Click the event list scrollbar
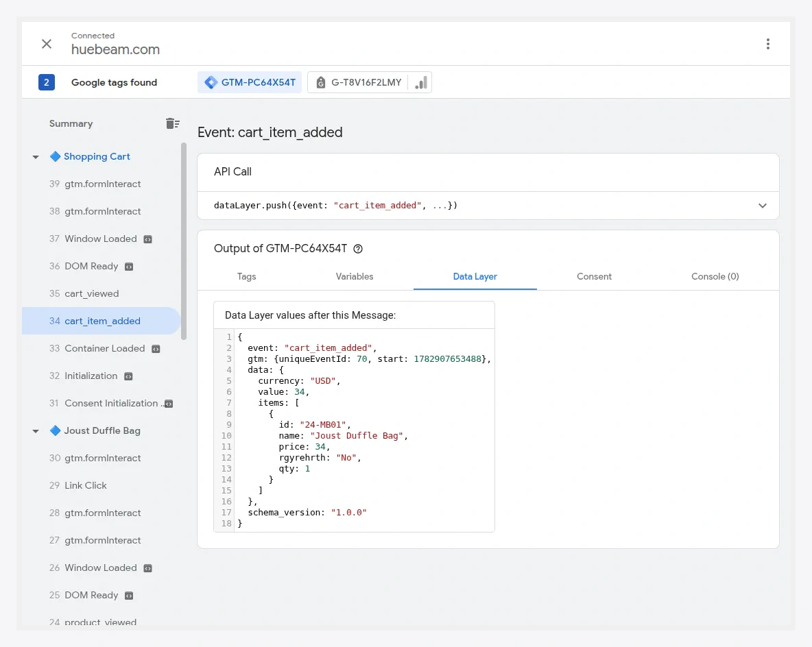 point(183,241)
